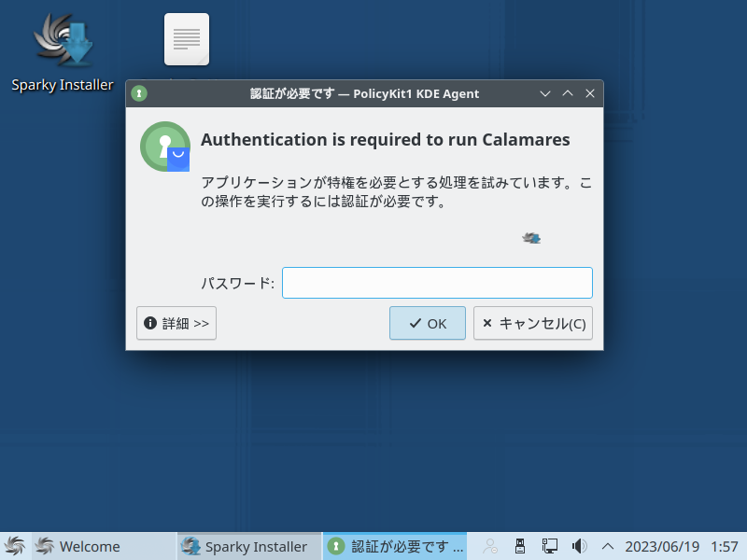Open the volume speaker tray icon
The height and width of the screenshot is (560, 747).
click(579, 546)
